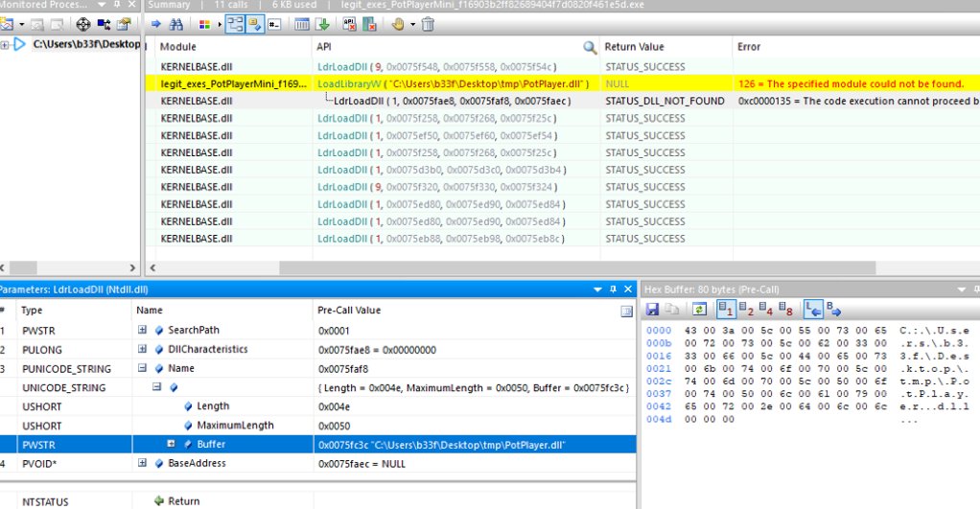Expand the BaseAddress parameter node
Screen dimensions: 980x509
(143, 463)
